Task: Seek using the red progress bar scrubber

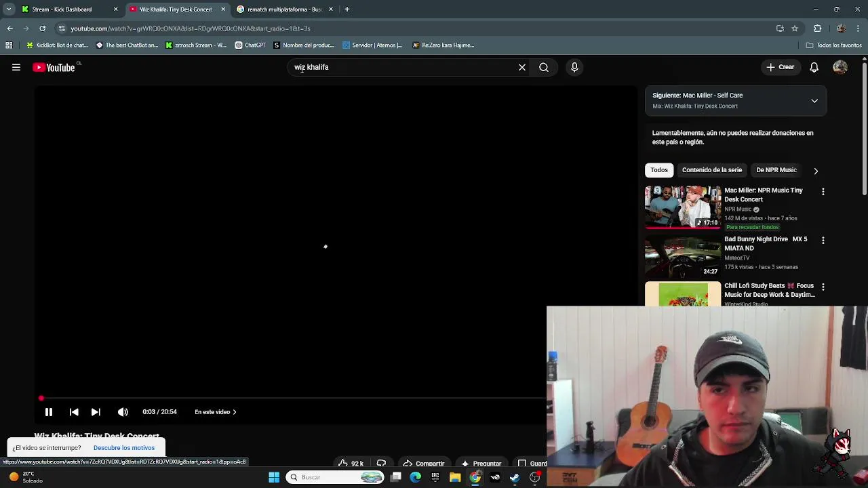Action: pos(41,399)
